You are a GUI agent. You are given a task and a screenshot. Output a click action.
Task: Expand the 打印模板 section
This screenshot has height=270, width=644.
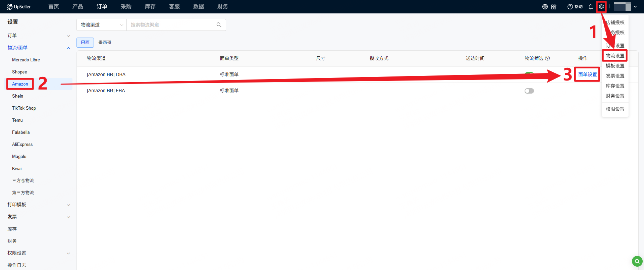pos(68,205)
